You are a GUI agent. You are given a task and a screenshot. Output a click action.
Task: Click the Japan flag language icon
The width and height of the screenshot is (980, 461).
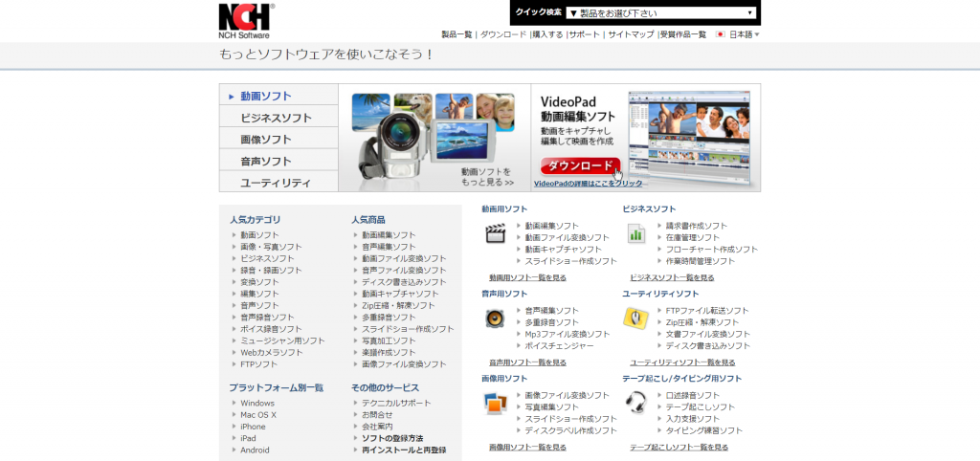pos(720,34)
